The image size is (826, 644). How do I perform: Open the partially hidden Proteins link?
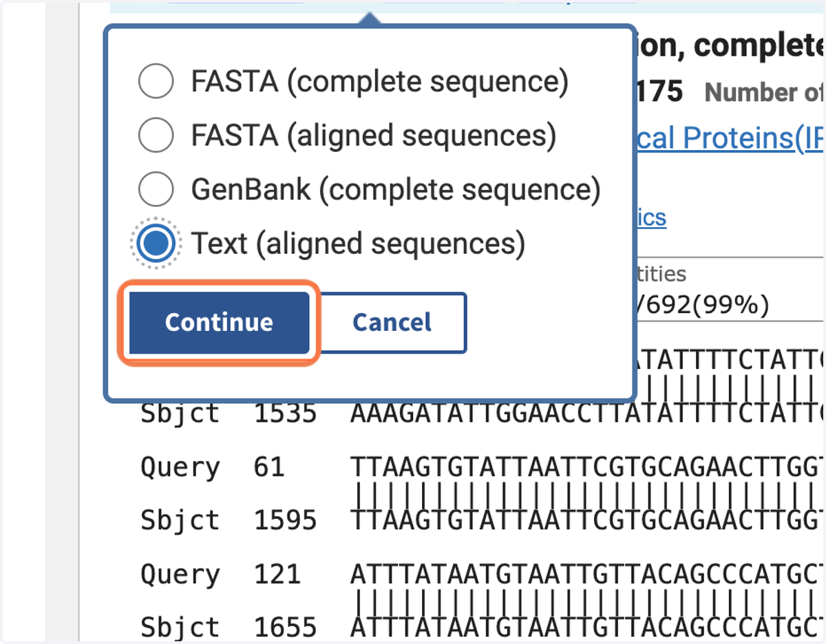click(x=729, y=139)
